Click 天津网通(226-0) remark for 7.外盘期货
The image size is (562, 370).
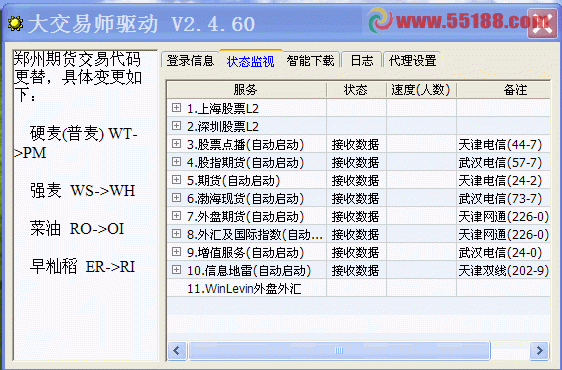click(x=504, y=217)
